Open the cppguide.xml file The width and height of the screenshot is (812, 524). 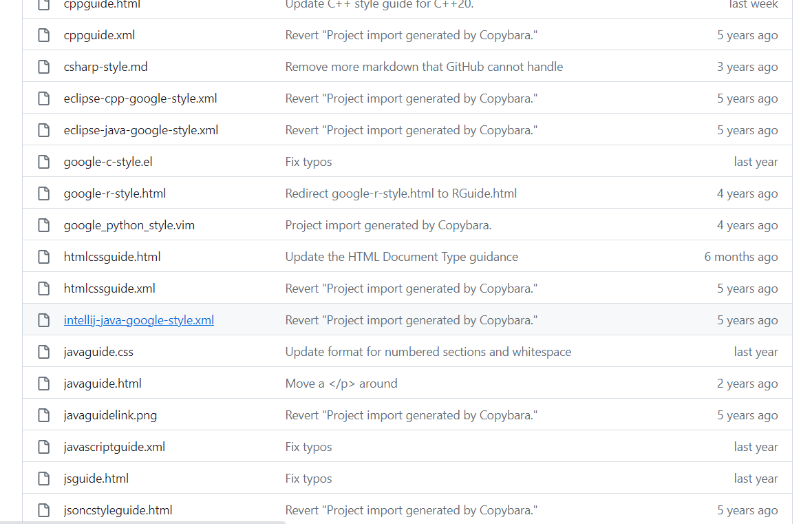[x=99, y=35]
